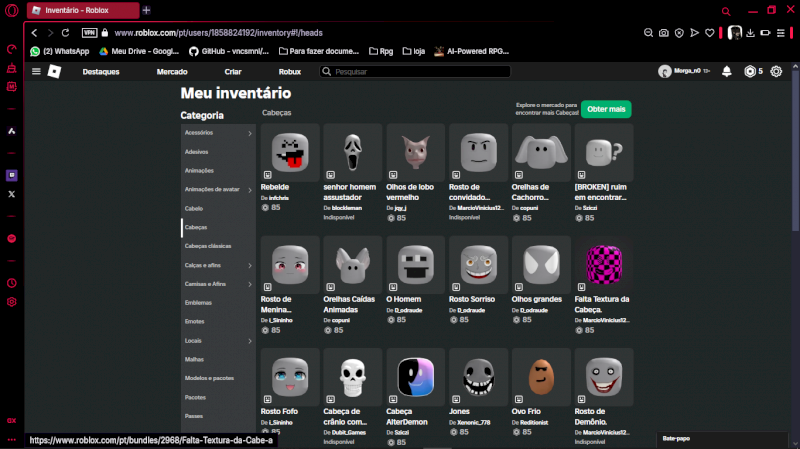
Task: Open the Robux balance icon
Action: [x=750, y=72]
